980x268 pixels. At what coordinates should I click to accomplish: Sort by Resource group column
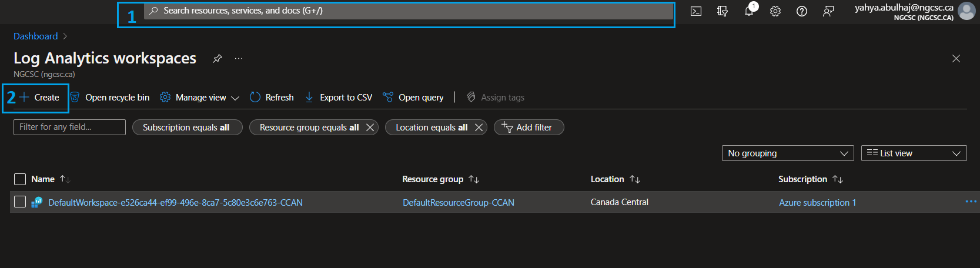pos(441,179)
